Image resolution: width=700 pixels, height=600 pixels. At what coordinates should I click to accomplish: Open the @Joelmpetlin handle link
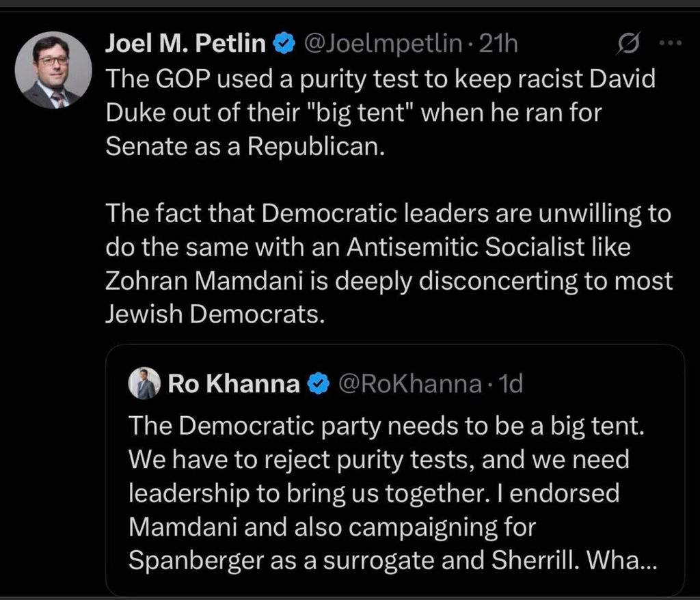click(x=381, y=44)
